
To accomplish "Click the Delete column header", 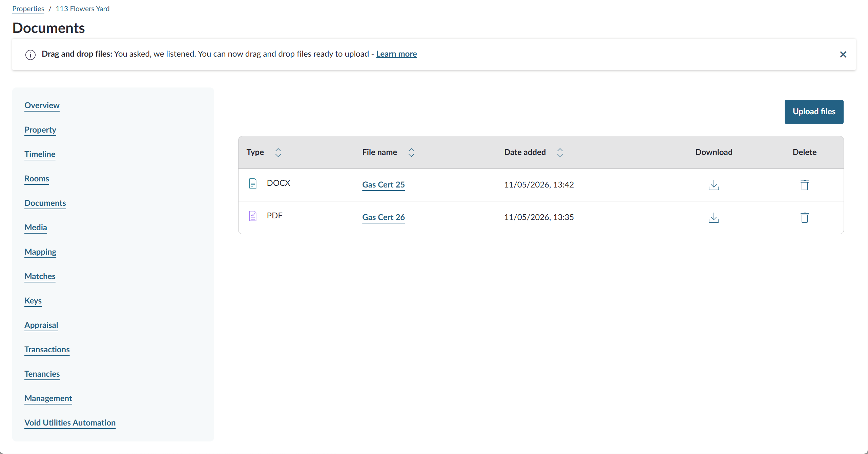I will [804, 152].
